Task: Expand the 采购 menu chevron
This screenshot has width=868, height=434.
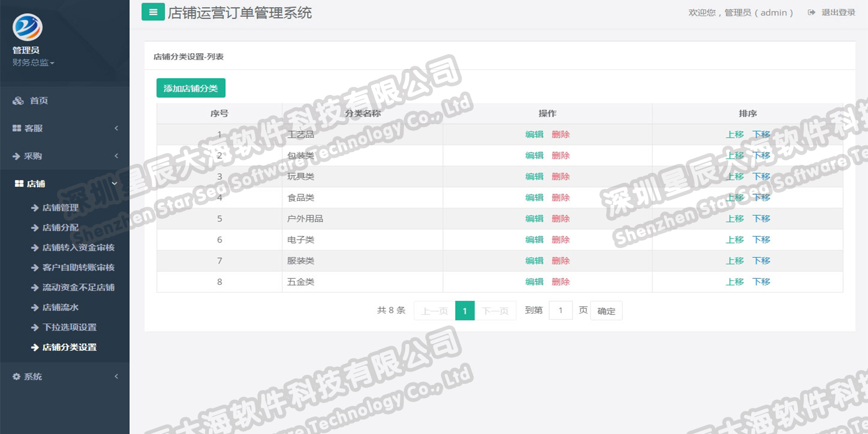Action: 116,156
